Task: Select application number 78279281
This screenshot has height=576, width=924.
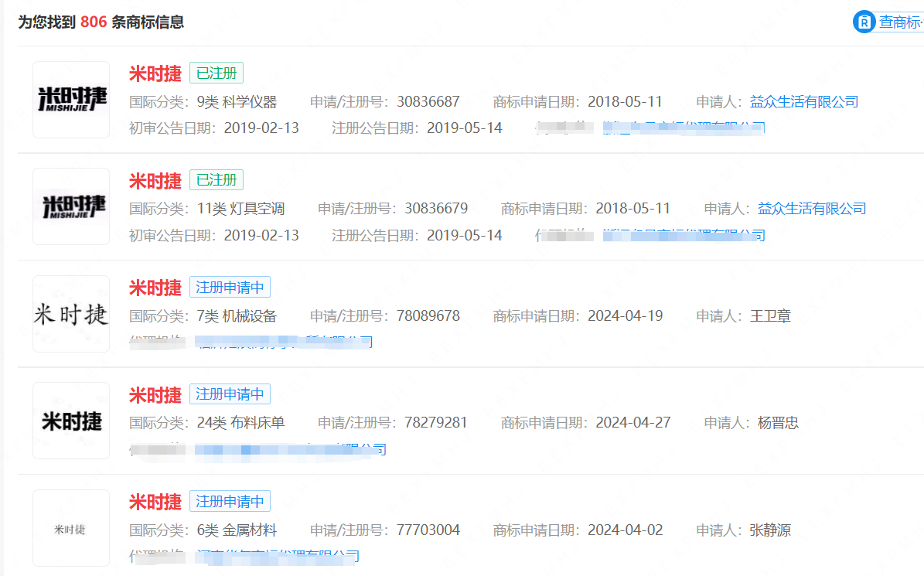Action: [x=436, y=423]
